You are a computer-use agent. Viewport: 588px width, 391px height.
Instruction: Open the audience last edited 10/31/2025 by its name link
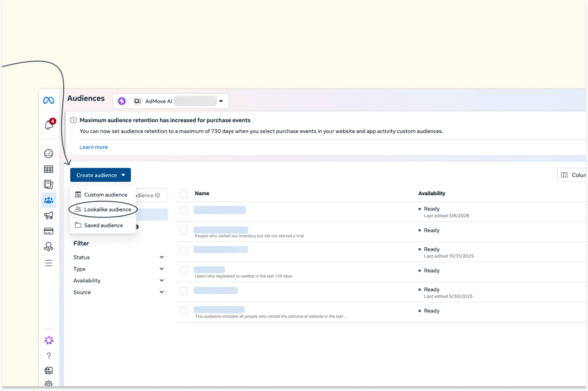(221, 249)
